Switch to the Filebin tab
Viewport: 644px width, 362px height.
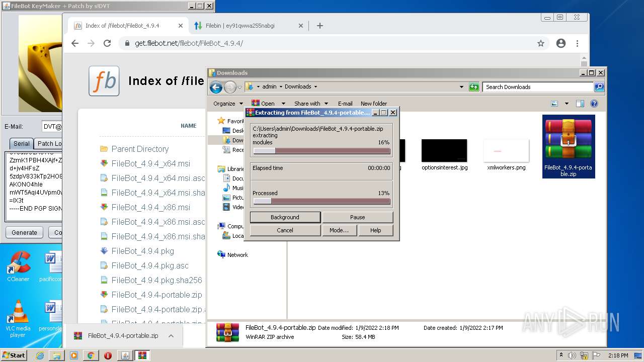tap(250, 26)
